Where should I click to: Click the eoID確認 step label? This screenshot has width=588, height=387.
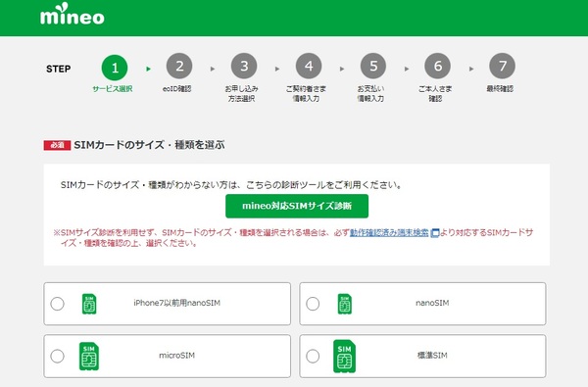click(x=177, y=89)
